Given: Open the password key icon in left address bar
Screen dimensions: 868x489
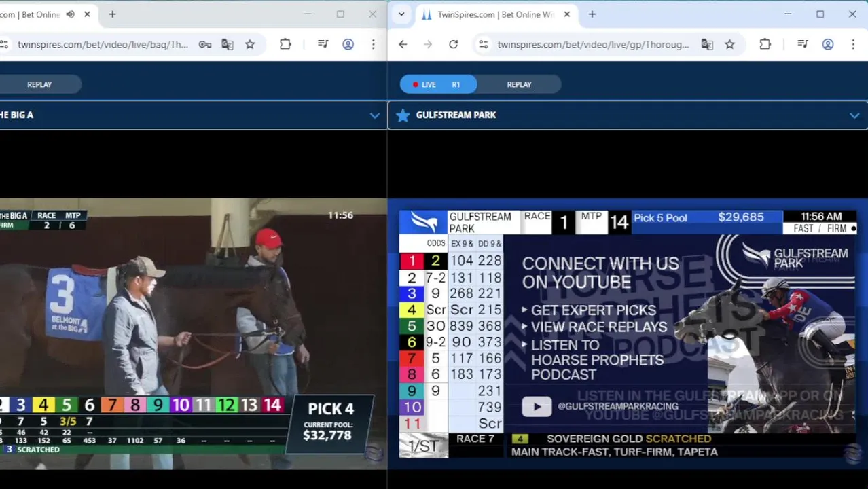Looking at the screenshot, I should tap(204, 44).
